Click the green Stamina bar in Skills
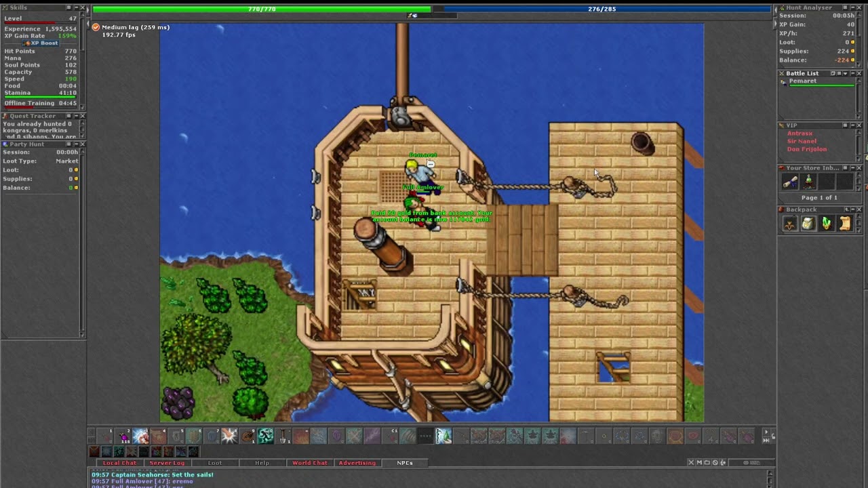Viewport: 868px width, 488px height. 41,98
